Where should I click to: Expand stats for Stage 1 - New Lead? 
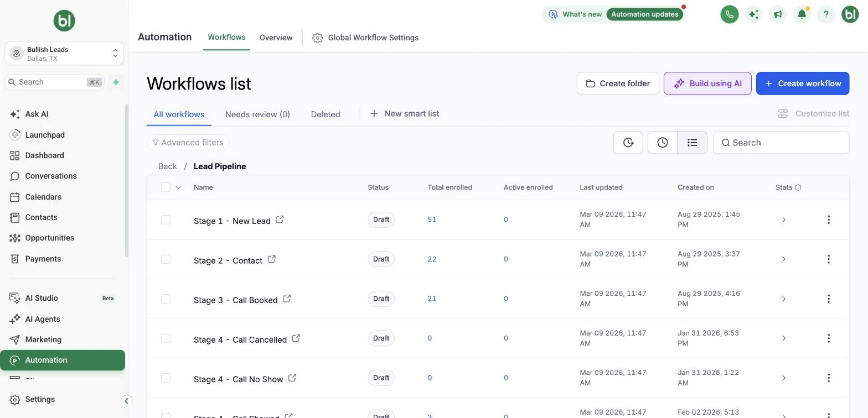(x=783, y=220)
